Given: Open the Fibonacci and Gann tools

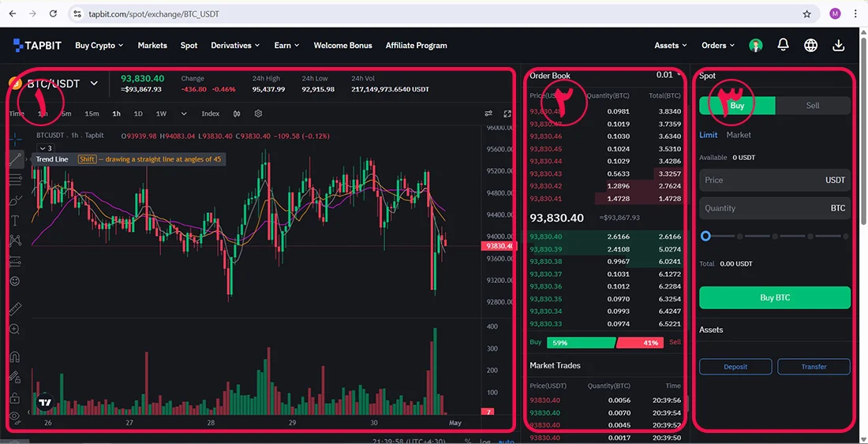Looking at the screenshot, I should coord(15,179).
